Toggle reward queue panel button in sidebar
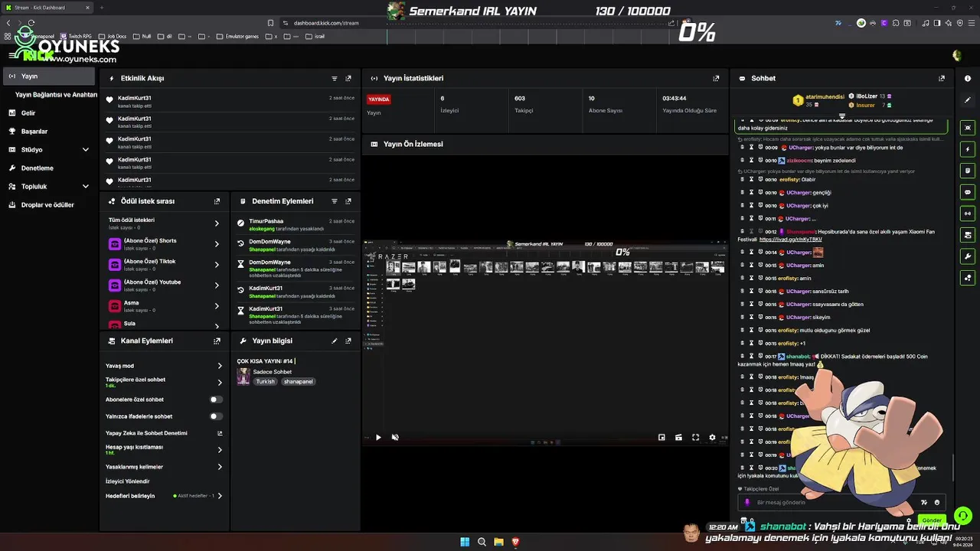 click(968, 278)
